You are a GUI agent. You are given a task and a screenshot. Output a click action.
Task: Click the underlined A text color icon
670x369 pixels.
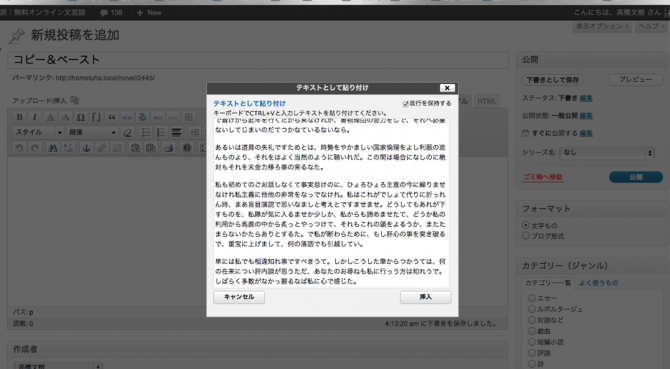pos(50,117)
